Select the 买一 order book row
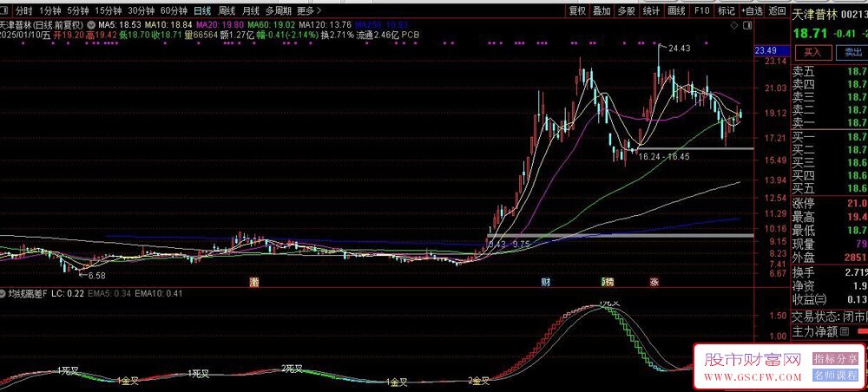Screen dimensions: 868x392 [x=830, y=136]
